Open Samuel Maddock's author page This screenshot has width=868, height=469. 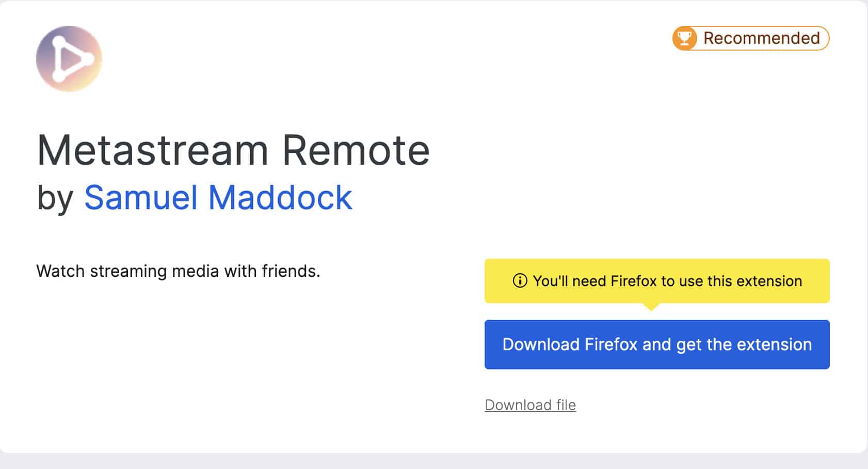218,197
